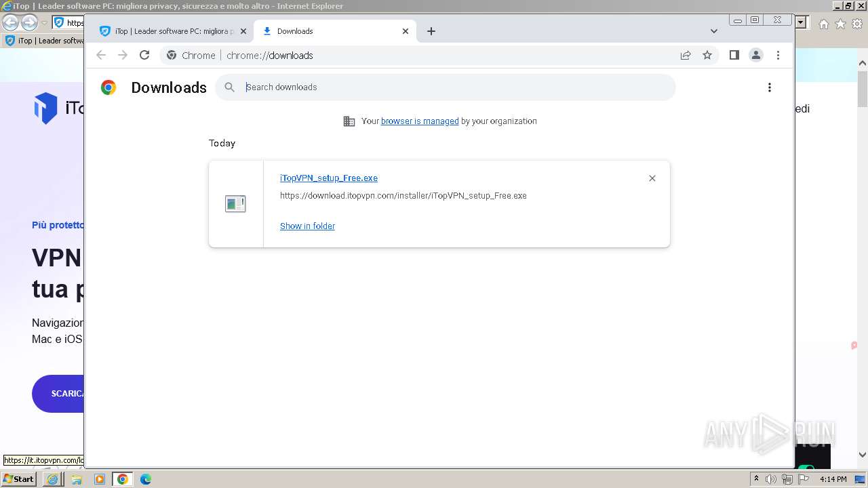Click the download source URL text
868x488 pixels.
pyautogui.click(x=403, y=196)
